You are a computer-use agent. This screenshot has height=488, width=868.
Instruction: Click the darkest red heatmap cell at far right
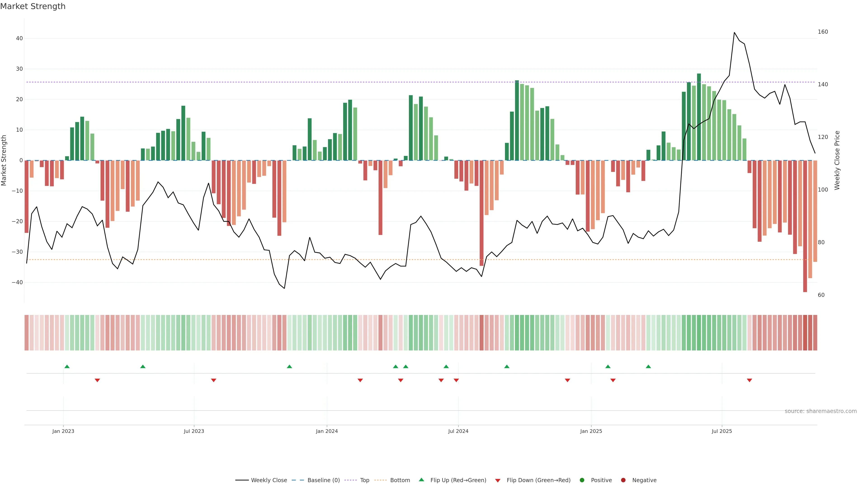pyautogui.click(x=805, y=333)
